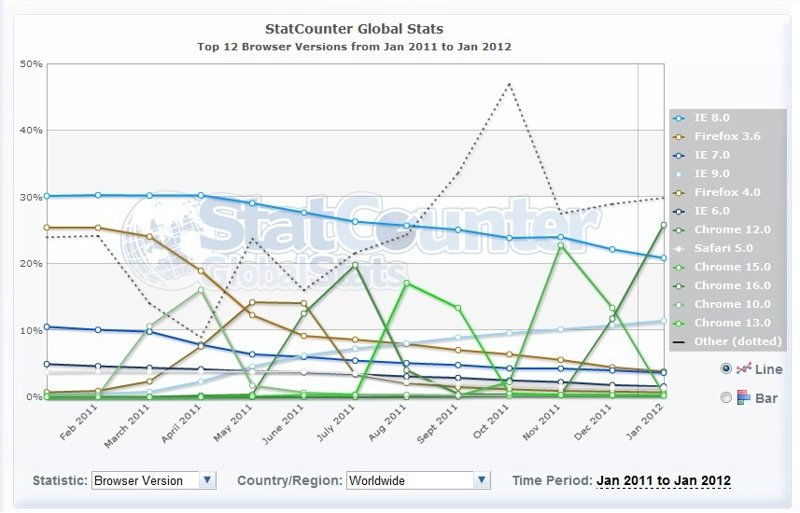
Task: Click the line chart icon
Action: [743, 369]
